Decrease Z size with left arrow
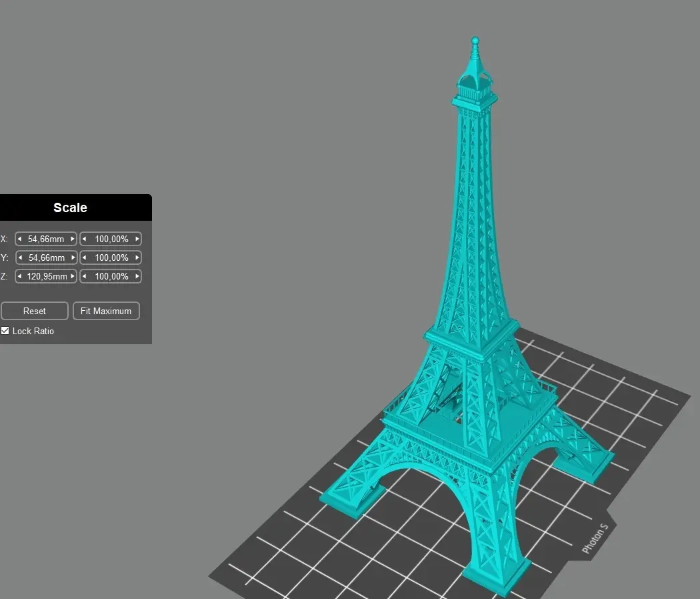Screen dimensions: 700x599 click(19, 277)
